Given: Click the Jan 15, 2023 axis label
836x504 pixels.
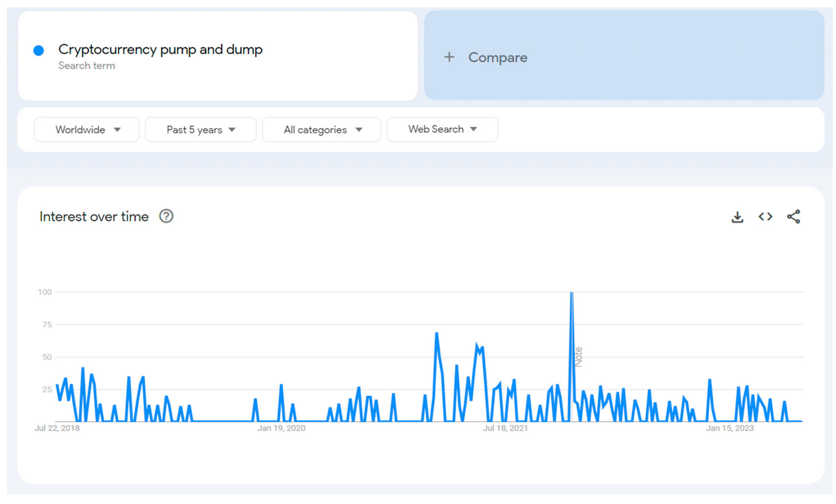Looking at the screenshot, I should 730,428.
